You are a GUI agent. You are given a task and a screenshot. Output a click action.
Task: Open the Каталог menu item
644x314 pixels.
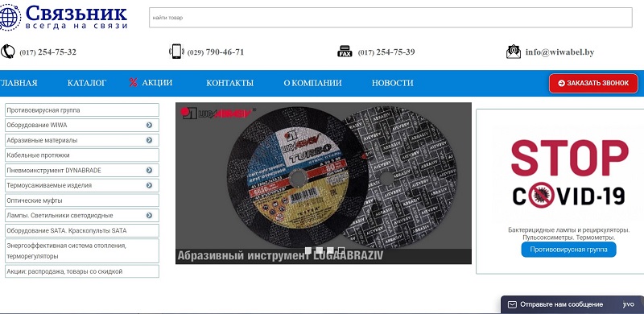click(87, 83)
